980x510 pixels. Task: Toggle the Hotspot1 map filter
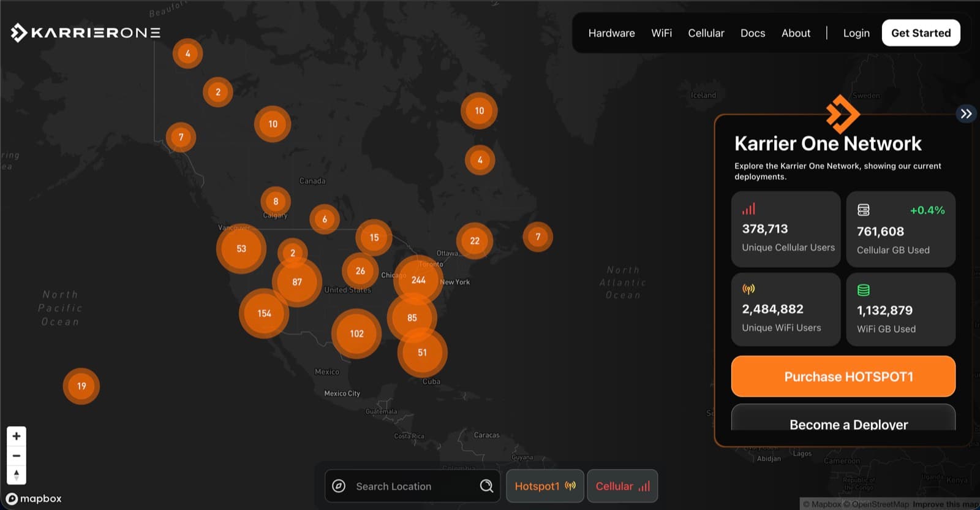pyautogui.click(x=545, y=486)
